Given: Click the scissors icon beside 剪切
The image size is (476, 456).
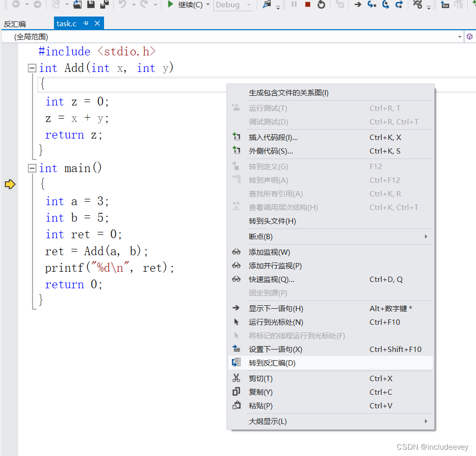Looking at the screenshot, I should click(236, 378).
